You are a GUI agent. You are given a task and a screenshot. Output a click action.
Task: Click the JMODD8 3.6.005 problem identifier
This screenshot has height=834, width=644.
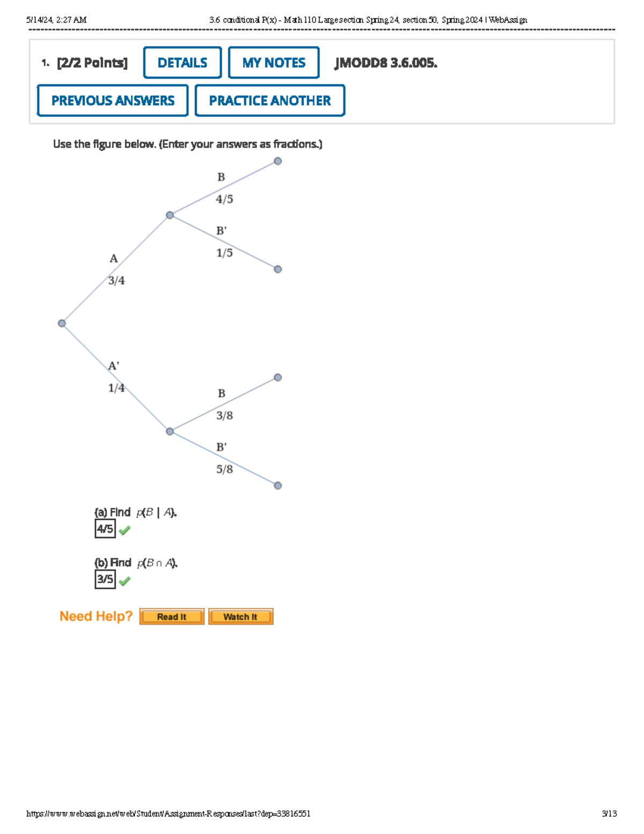click(x=386, y=63)
